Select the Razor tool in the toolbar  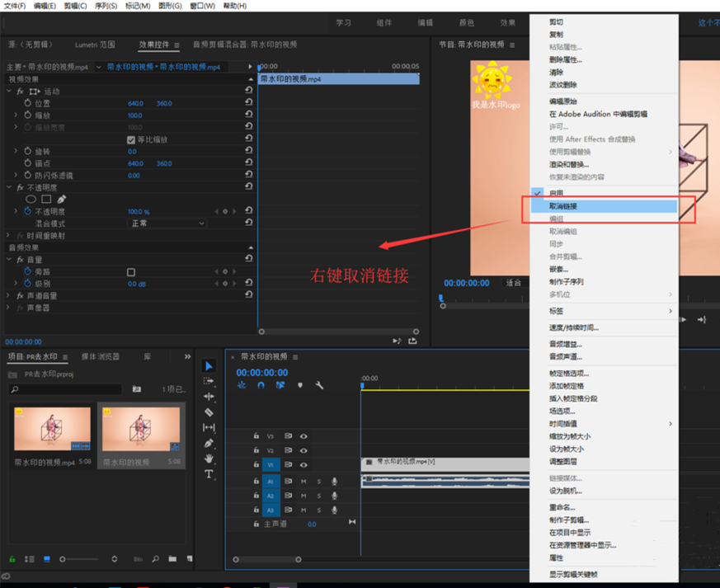click(209, 412)
